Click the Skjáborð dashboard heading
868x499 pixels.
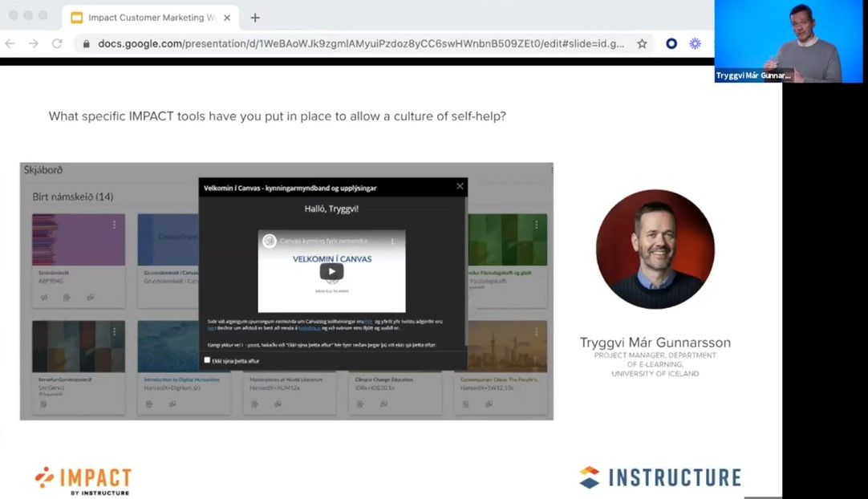43,170
